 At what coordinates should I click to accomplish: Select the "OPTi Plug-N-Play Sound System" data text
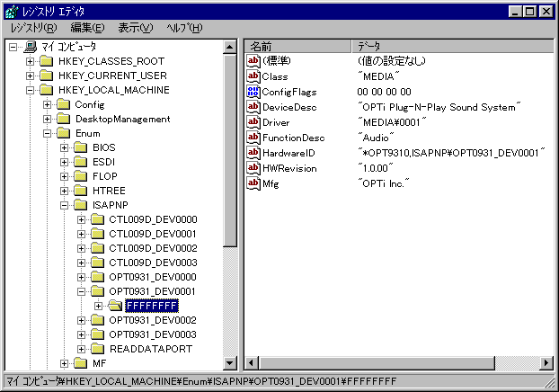point(439,107)
